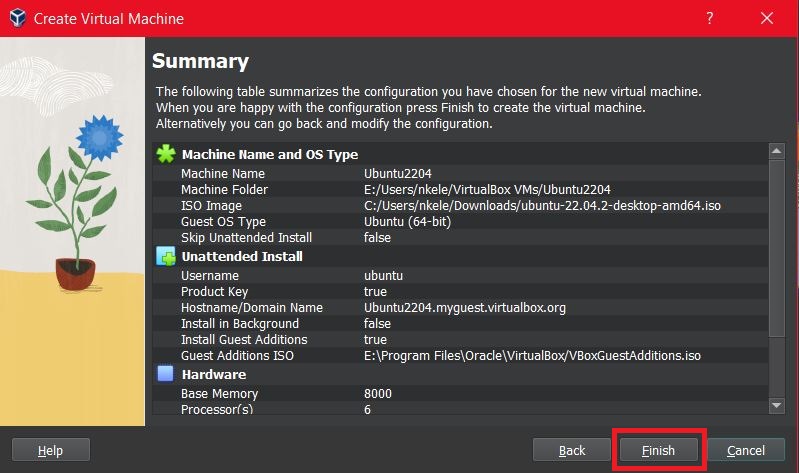This screenshot has width=799, height=473.
Task: Click Finish to create the virtual machine
Action: [x=658, y=450]
